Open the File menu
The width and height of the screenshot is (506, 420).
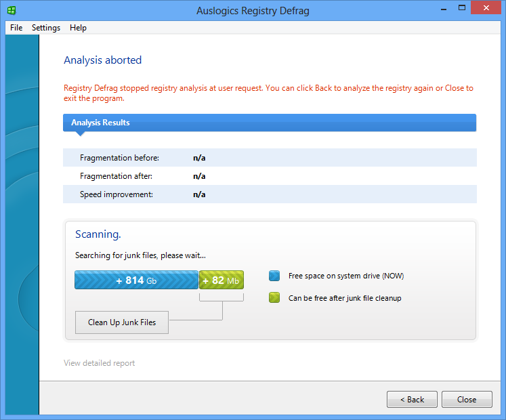point(16,28)
